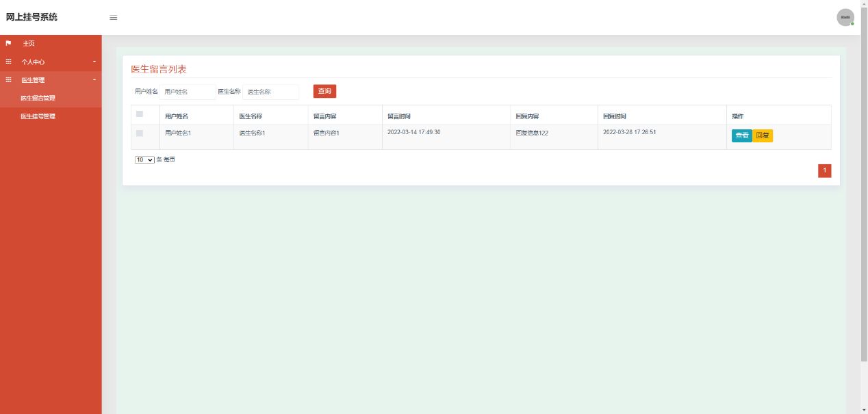Select timestamp 2022-03-28 17:26:51

click(630, 132)
